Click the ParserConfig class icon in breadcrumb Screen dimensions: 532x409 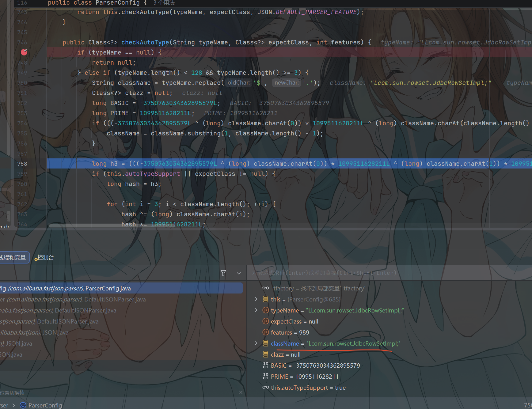pyautogui.click(x=23, y=405)
